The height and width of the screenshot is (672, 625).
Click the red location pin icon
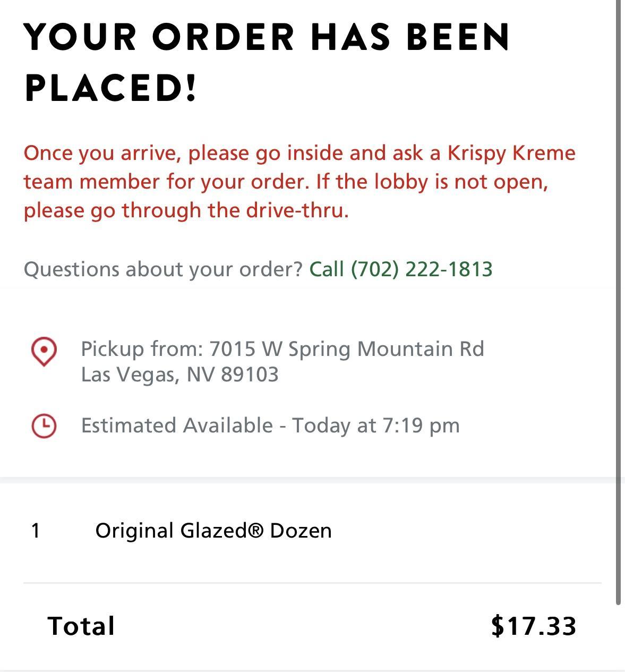point(44,351)
